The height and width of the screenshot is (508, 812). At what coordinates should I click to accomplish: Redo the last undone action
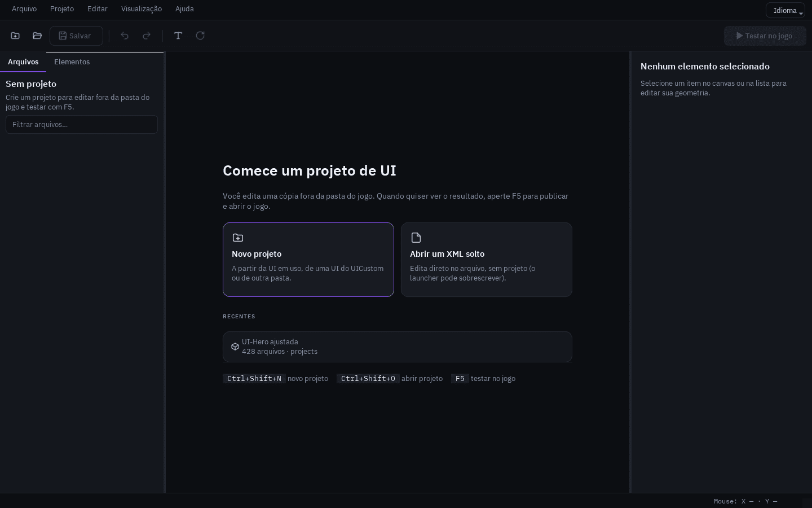(x=147, y=36)
